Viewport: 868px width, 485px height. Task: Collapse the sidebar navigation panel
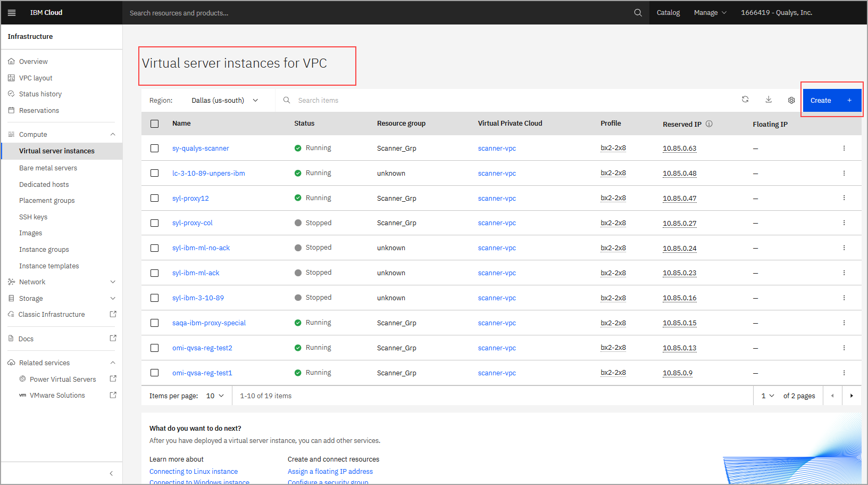(111, 473)
